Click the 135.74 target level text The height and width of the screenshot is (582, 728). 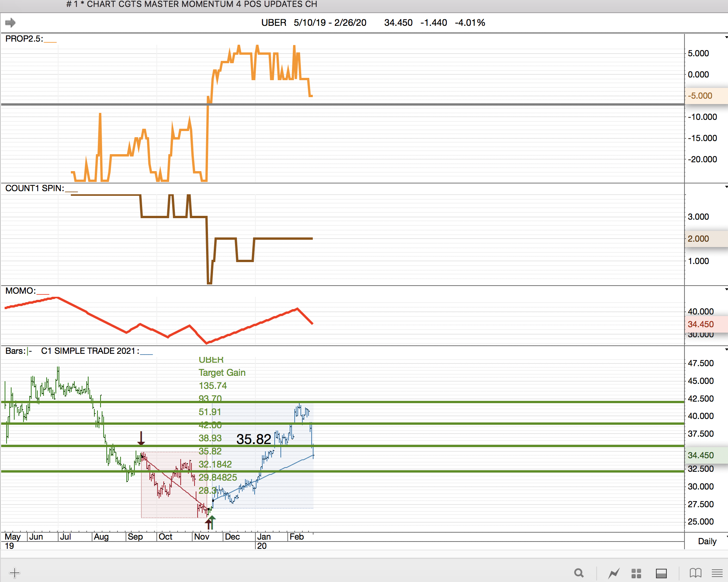coord(213,386)
